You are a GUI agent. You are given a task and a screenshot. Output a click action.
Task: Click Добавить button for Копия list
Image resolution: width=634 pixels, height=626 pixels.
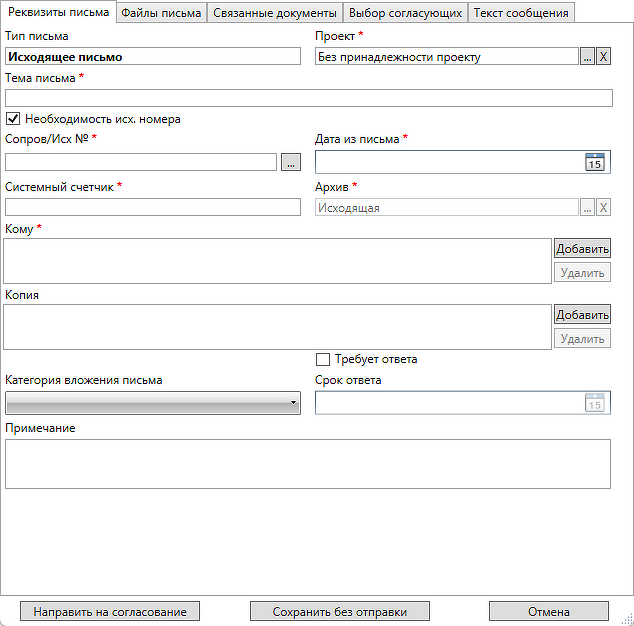coord(582,315)
